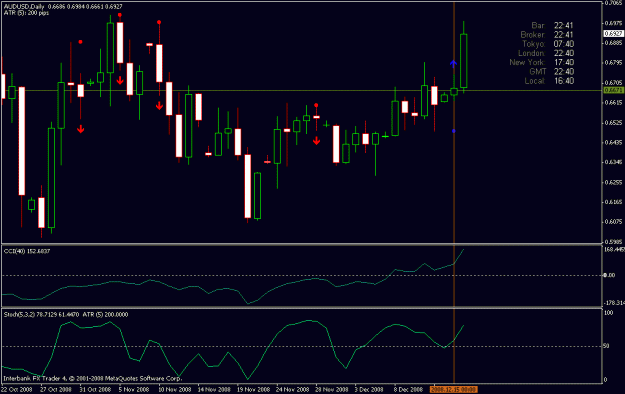The image size is (625, 394).
Task: Click the CCI(40) 152.6037 indicator label
Action: click(x=27, y=251)
